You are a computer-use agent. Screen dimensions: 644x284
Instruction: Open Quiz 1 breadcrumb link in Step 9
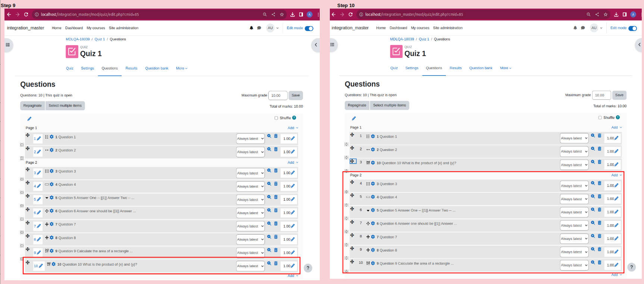click(x=100, y=39)
